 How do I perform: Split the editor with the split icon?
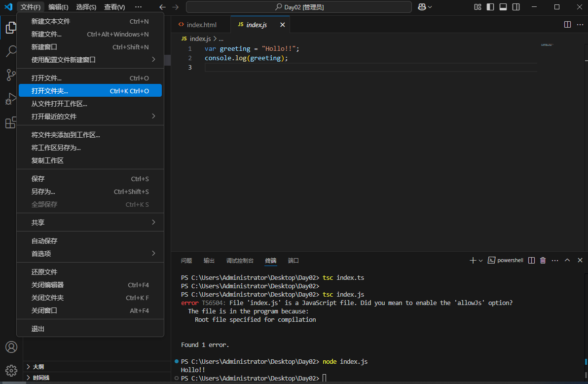tap(567, 24)
